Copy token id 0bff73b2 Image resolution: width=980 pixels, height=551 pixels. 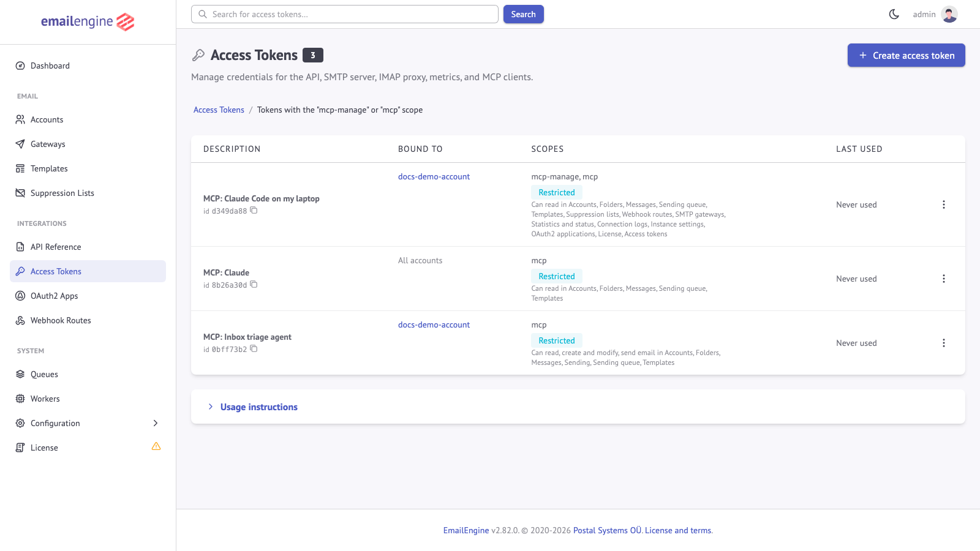point(254,349)
